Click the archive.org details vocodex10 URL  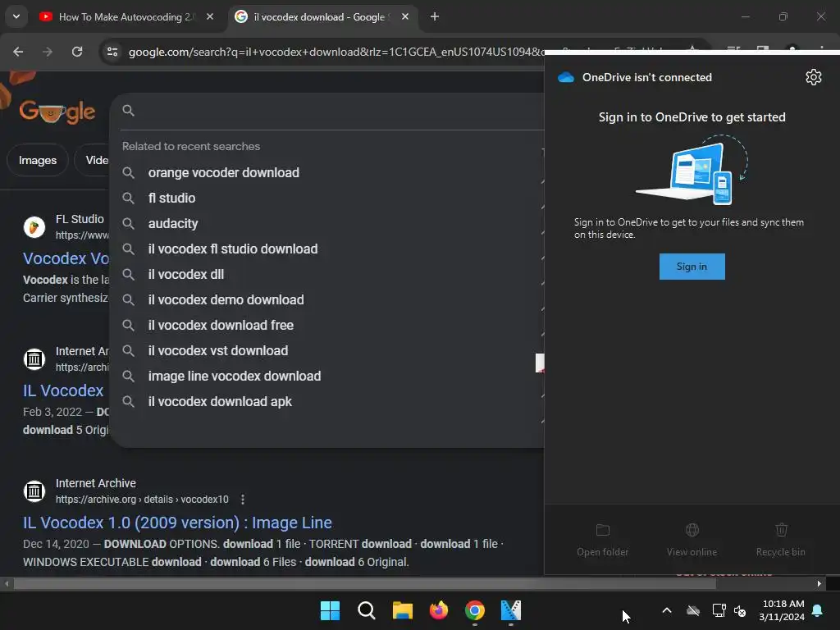[142, 500]
